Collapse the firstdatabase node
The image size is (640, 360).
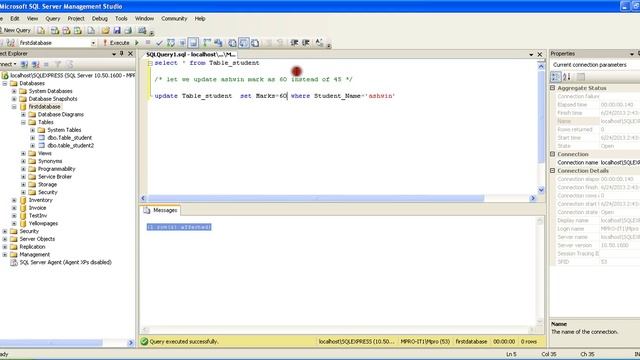[x=14, y=107]
